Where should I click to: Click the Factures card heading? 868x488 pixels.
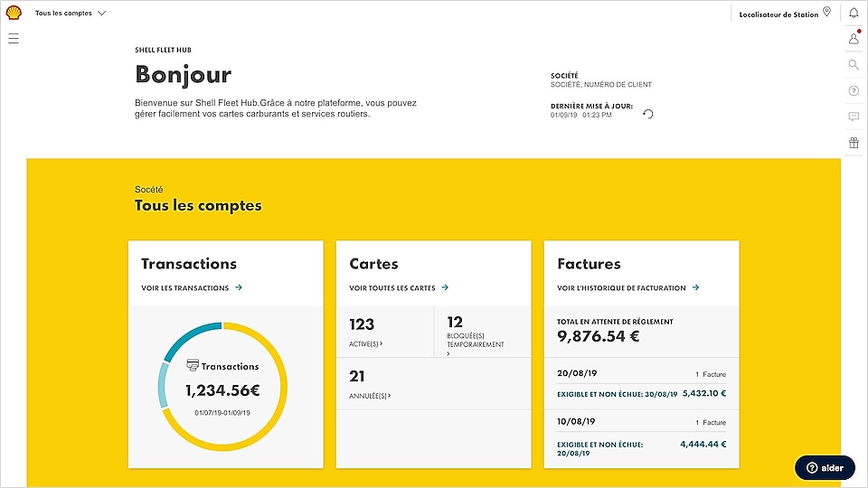589,264
